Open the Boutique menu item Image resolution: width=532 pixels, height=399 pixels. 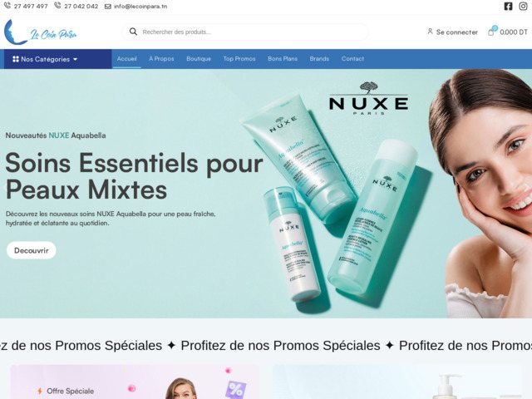pos(199,59)
